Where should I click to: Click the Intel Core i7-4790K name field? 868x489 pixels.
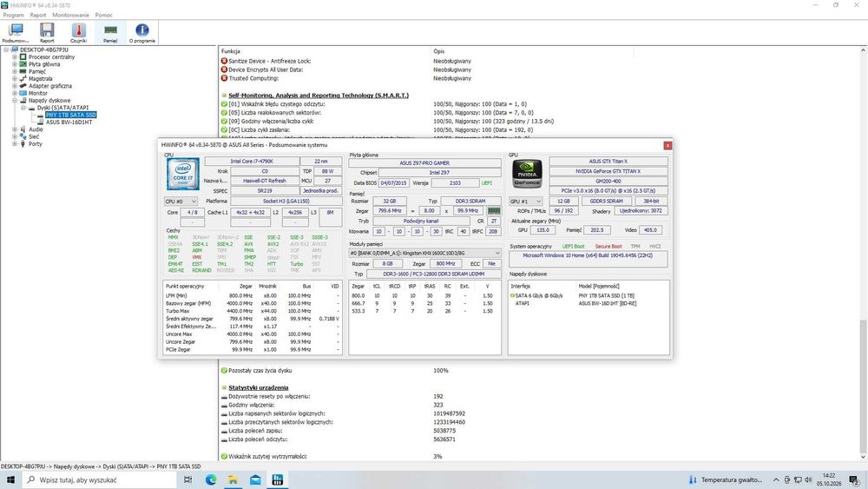pyautogui.click(x=252, y=162)
